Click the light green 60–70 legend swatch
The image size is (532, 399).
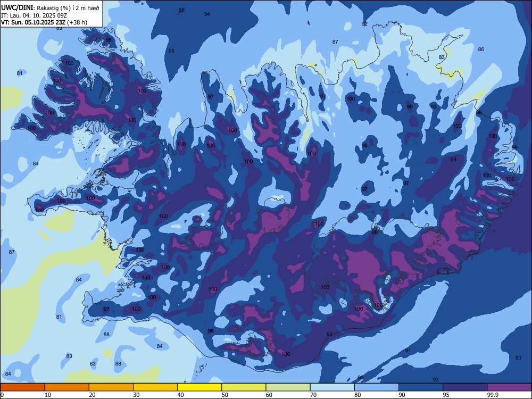point(288,387)
